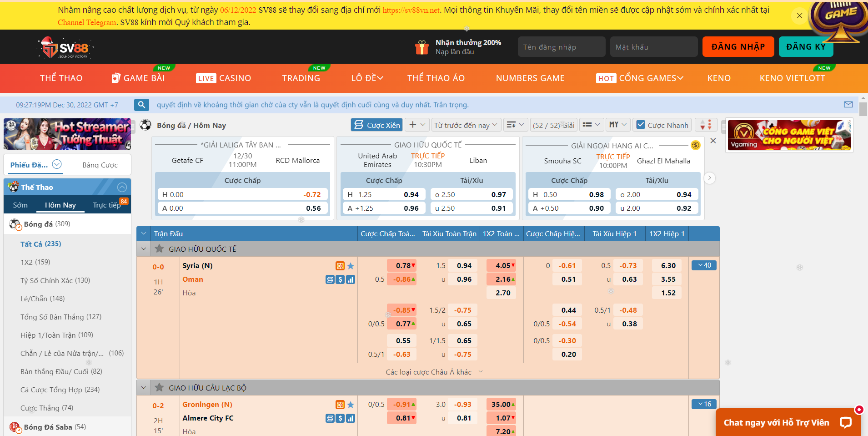Image resolution: width=868 pixels, height=436 pixels.
Task: Click Đăng Nhập login button
Action: coord(738,46)
